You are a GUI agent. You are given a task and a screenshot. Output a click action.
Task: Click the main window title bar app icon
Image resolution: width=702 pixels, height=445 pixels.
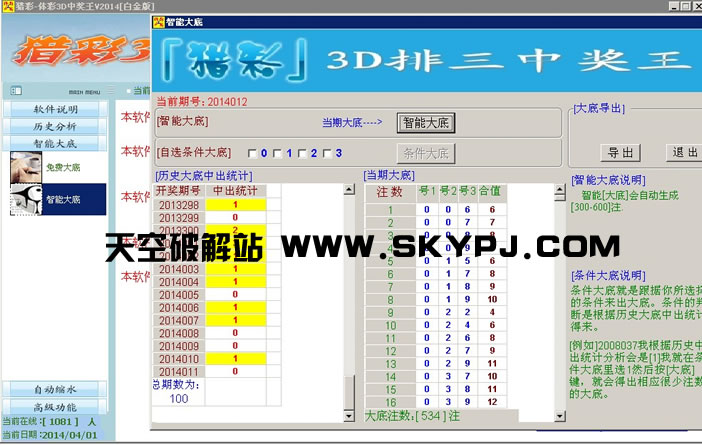pyautogui.click(x=7, y=6)
